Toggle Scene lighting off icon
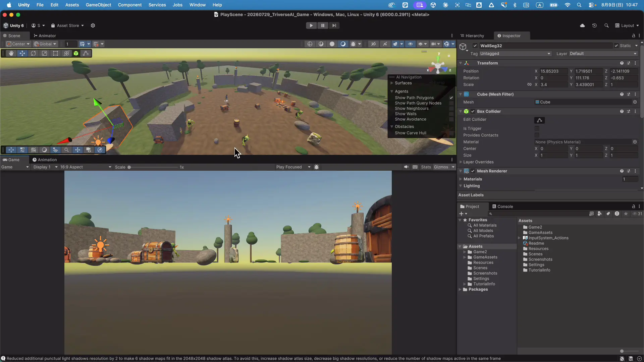The width and height of the screenshot is (644, 362). point(385,44)
